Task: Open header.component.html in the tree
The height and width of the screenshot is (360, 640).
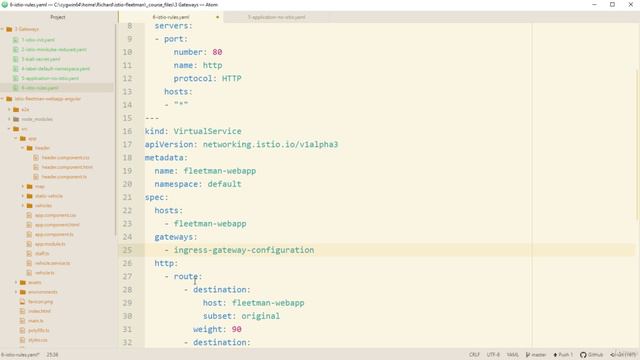Action: 67,167
